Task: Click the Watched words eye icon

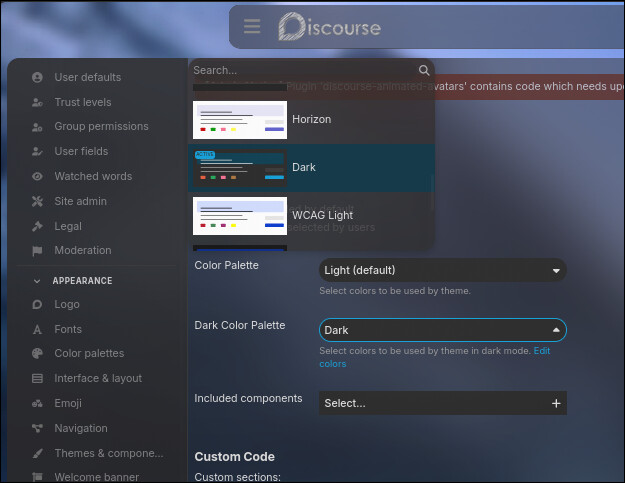Action: [37, 176]
